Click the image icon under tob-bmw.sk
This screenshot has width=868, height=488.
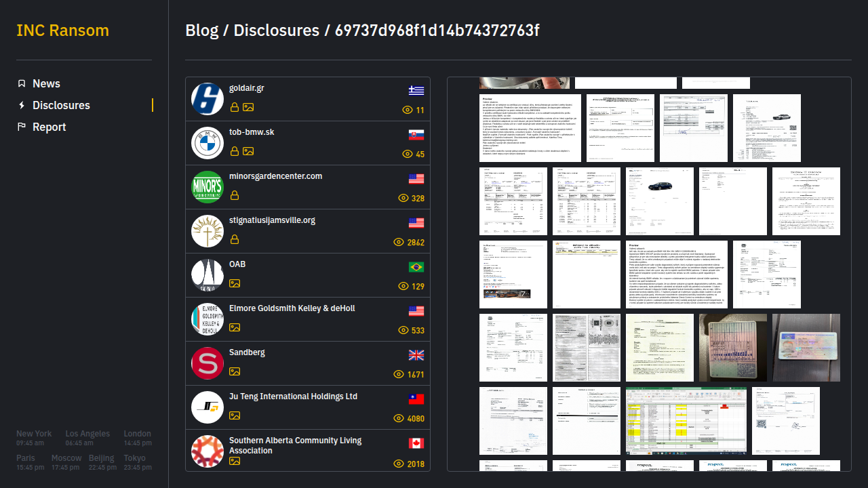[248, 151]
